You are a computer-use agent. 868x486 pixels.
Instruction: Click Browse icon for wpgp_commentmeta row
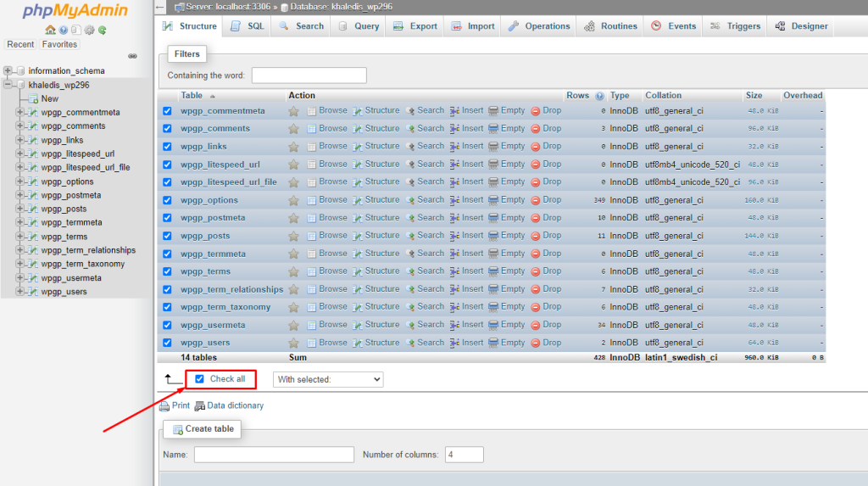pyautogui.click(x=312, y=111)
